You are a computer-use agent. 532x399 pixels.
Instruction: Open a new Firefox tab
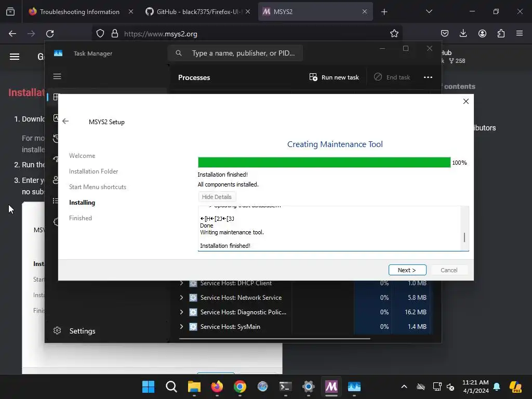pyautogui.click(x=384, y=12)
